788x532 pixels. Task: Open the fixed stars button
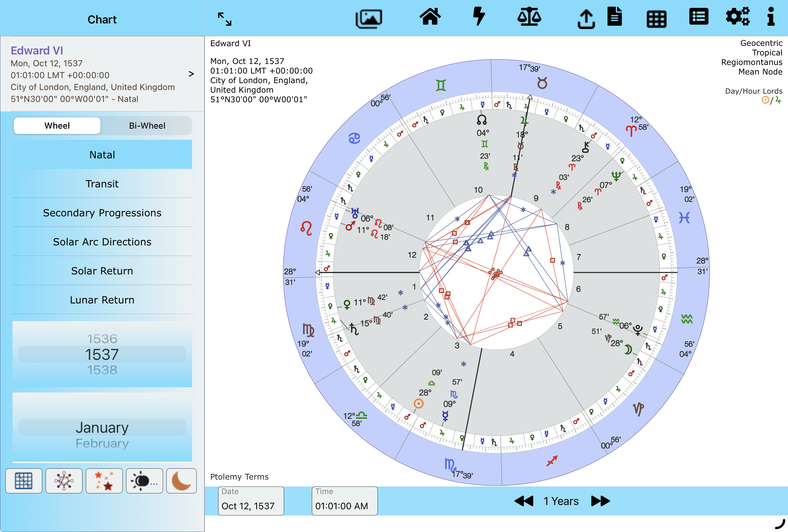coord(104,481)
